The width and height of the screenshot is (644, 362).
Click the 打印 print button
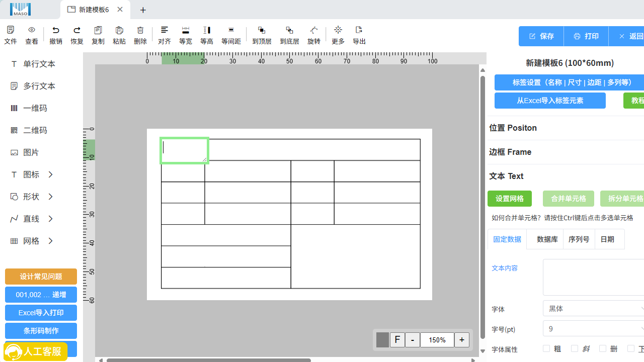586,36
